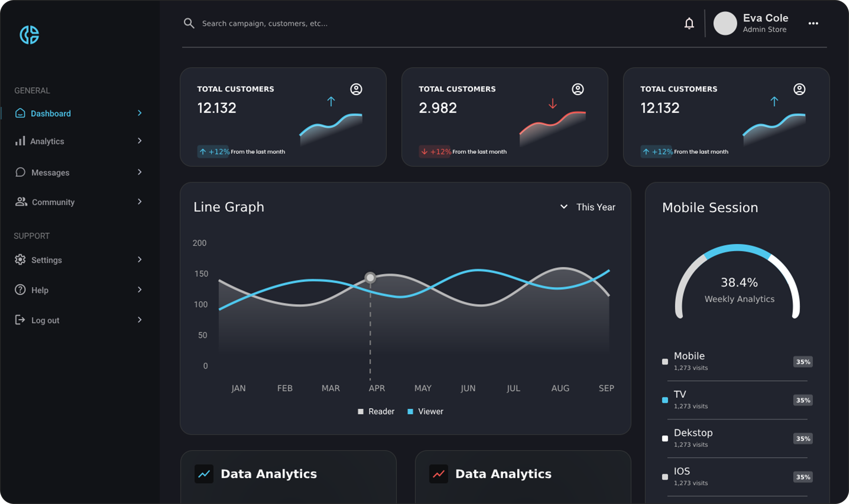
Task: Open the three-dot more options menu
Action: pyautogui.click(x=813, y=23)
